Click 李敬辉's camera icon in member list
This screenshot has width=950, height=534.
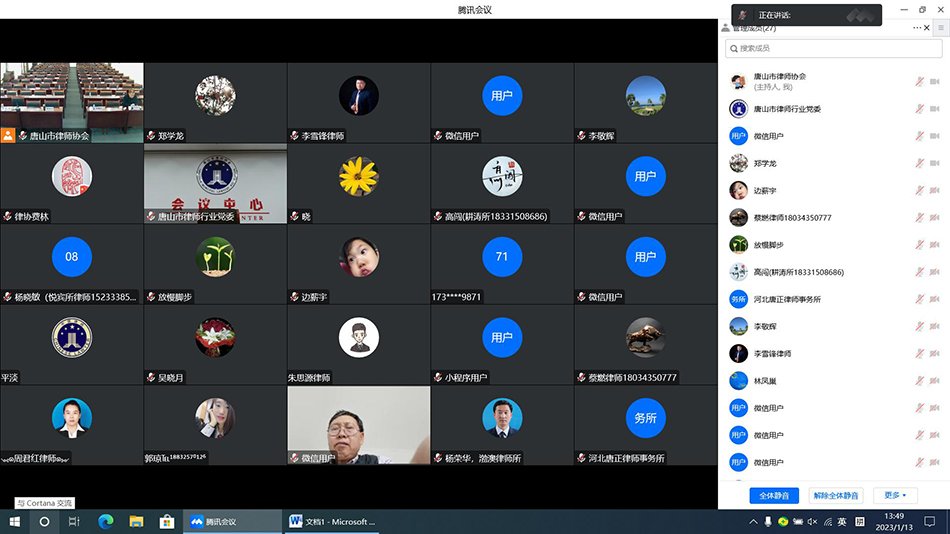click(x=934, y=326)
